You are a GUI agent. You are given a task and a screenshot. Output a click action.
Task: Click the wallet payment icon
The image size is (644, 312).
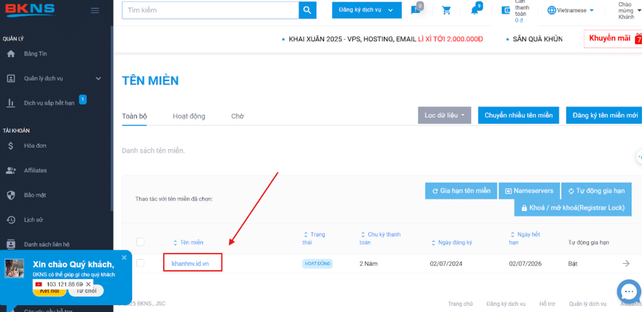506,10
